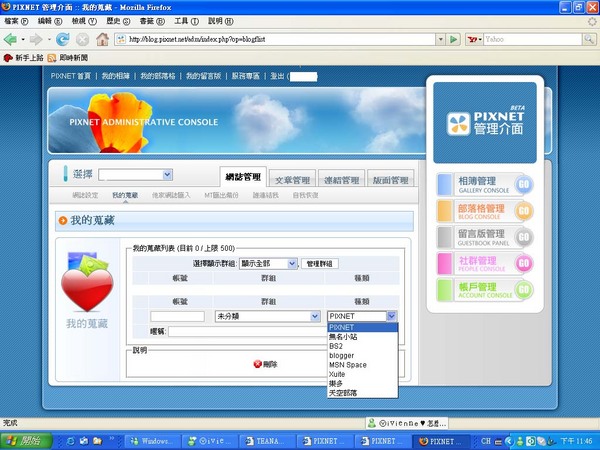Choose 樂多 from the type list
The image size is (600, 450).
(362, 383)
